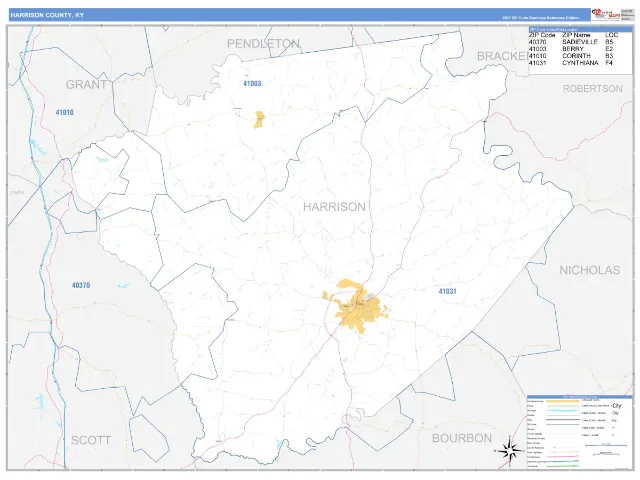Click the orange swatch in the legend

[x=562, y=401]
